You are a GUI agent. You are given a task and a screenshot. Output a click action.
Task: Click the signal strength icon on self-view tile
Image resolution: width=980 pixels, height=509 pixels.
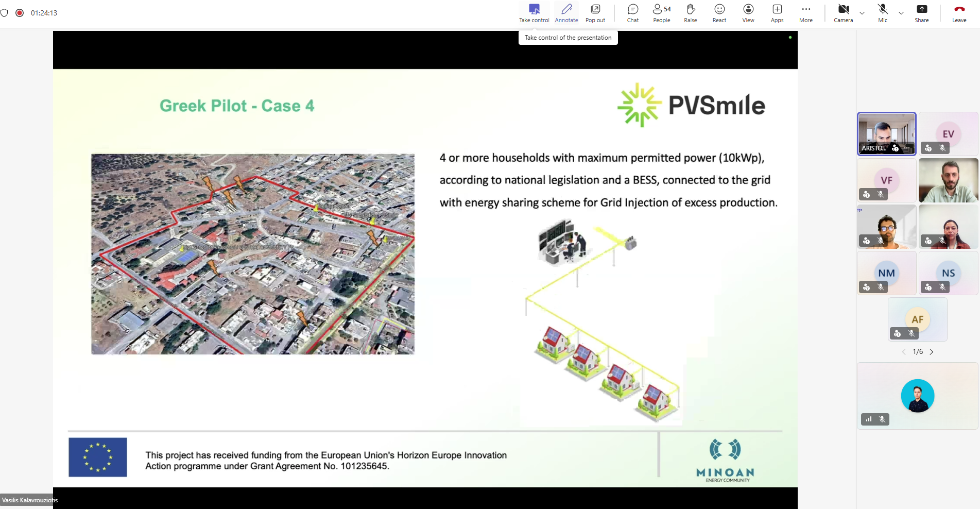point(869,419)
